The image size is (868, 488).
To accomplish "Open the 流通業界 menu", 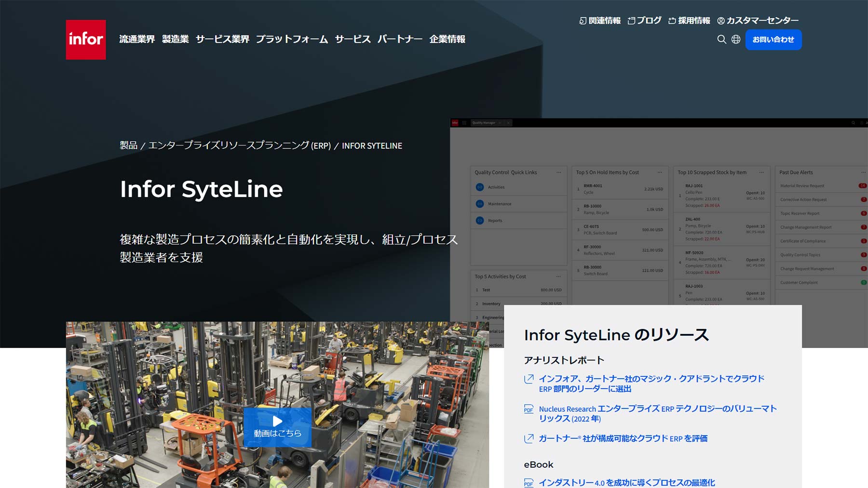I will [137, 39].
